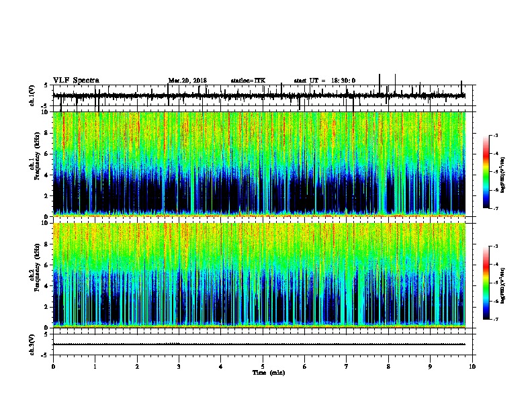Screen dimensions: 532x411
Task: Select the "Mar.20, 2018" date text
Action: [x=187, y=81]
